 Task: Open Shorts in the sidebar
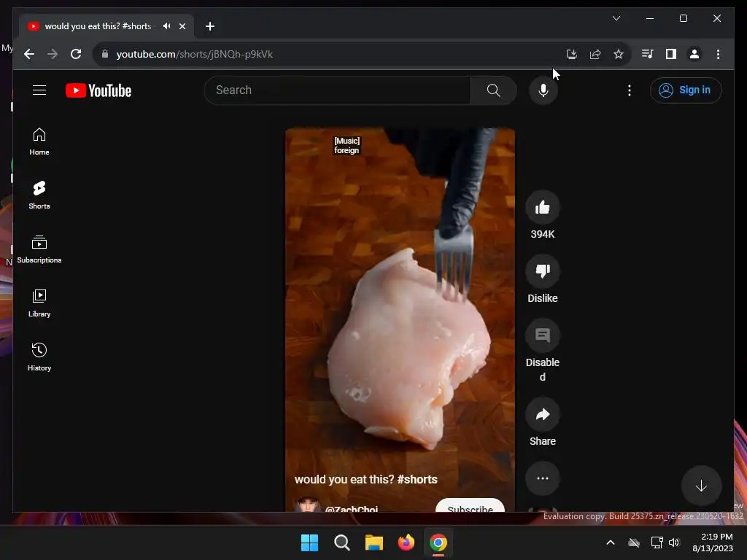click(x=39, y=195)
